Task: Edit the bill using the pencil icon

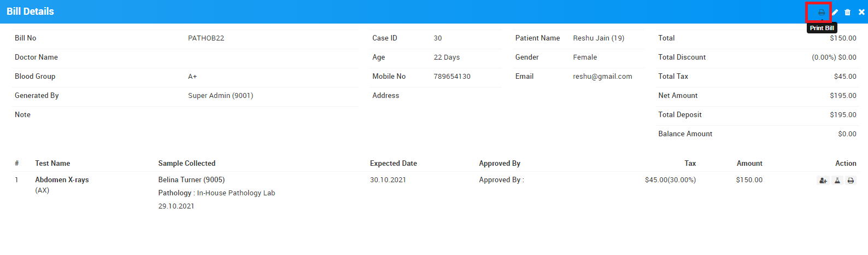Action: pos(835,12)
